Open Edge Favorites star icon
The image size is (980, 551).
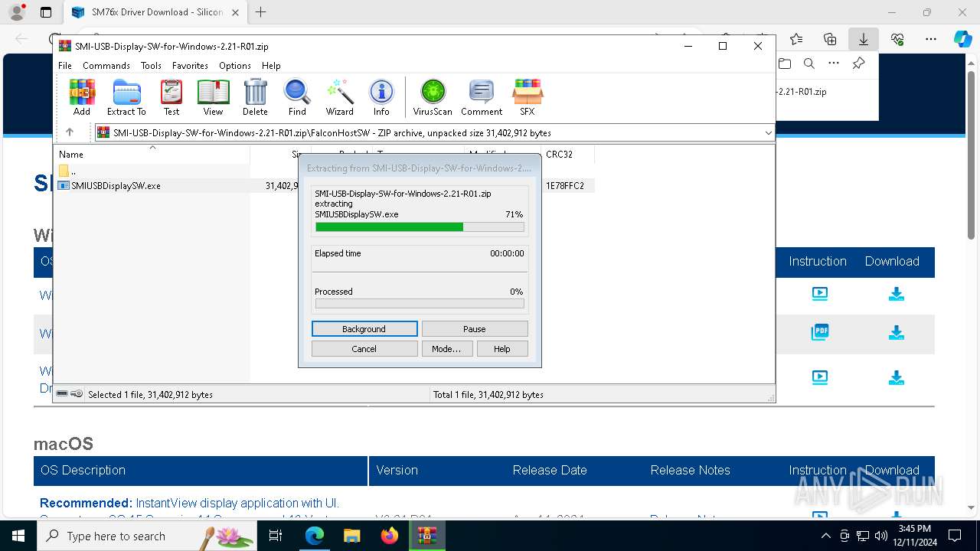pyautogui.click(x=796, y=38)
